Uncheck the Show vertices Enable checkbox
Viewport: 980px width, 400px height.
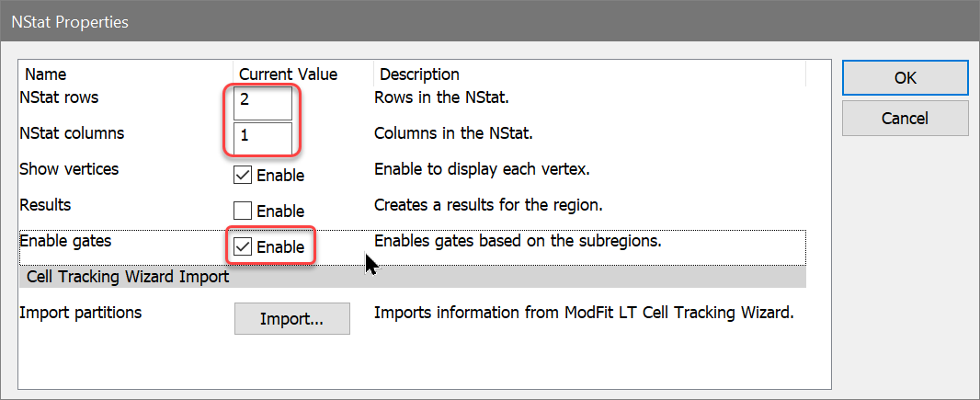[244, 175]
